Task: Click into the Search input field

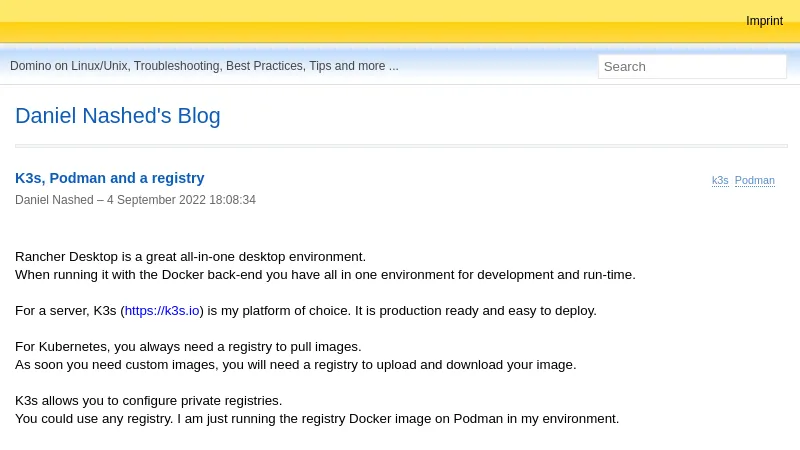Action: tap(691, 66)
